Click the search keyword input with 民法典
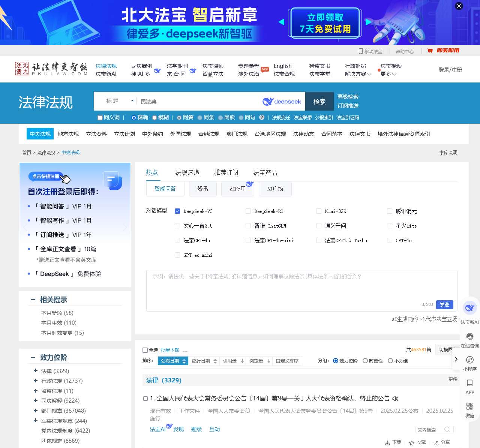The height and width of the screenshot is (448, 480). (x=199, y=102)
